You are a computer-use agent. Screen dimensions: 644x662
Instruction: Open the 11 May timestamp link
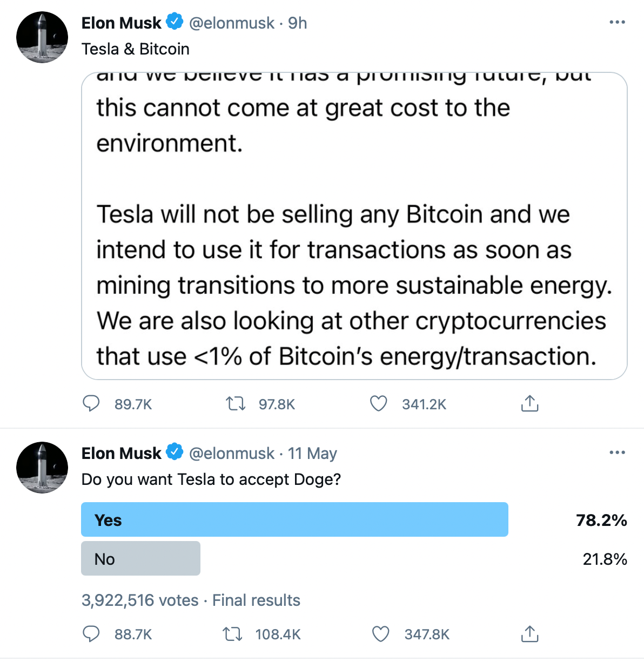(312, 453)
